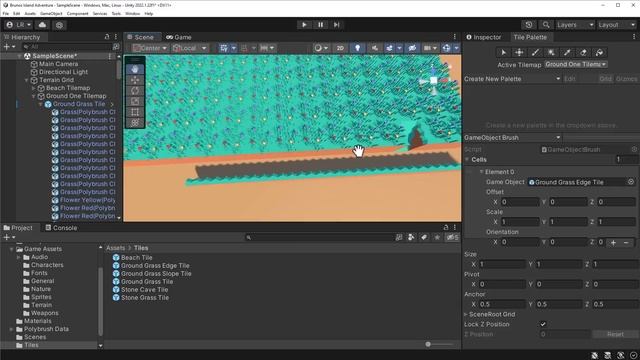Click the object picker for Game Object field
640x360 pixels.
coord(631,182)
